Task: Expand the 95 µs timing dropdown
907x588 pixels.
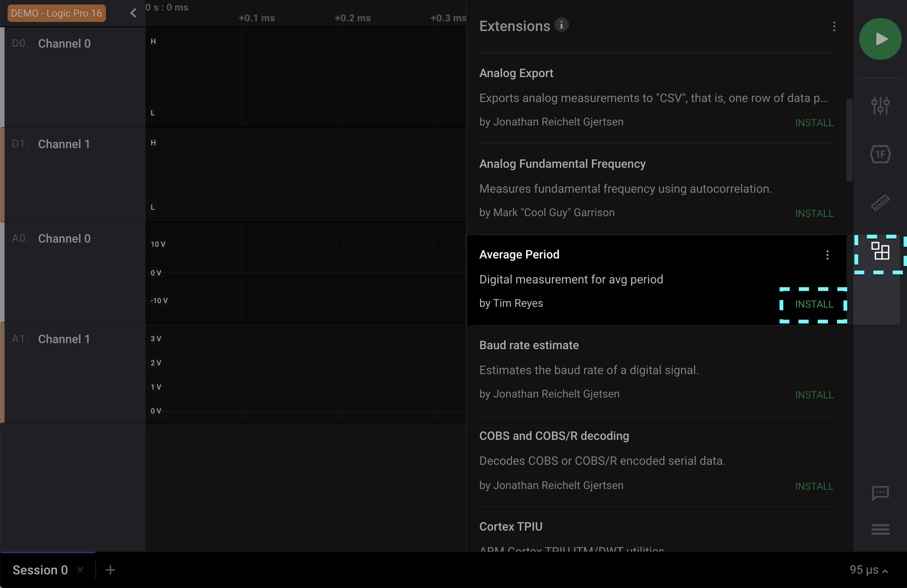Action: [x=868, y=570]
